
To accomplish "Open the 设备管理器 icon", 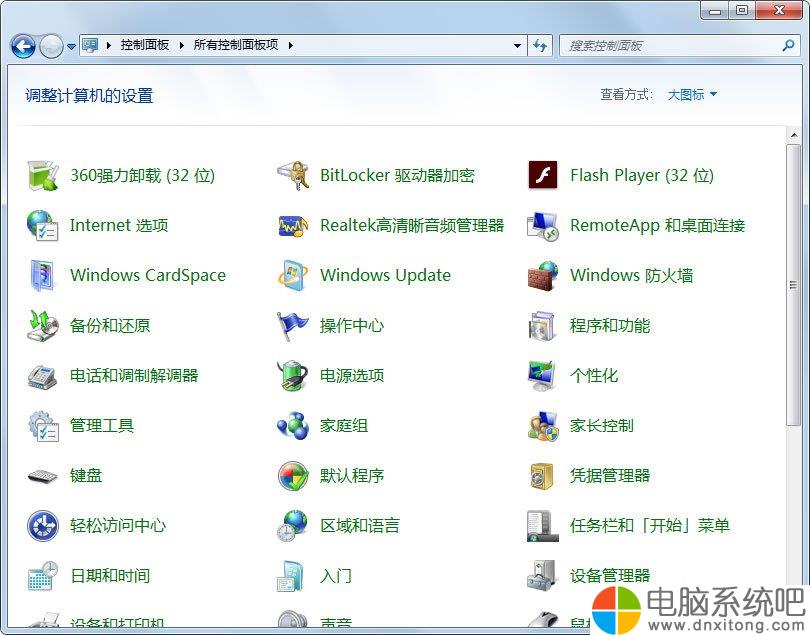I will tap(542, 576).
